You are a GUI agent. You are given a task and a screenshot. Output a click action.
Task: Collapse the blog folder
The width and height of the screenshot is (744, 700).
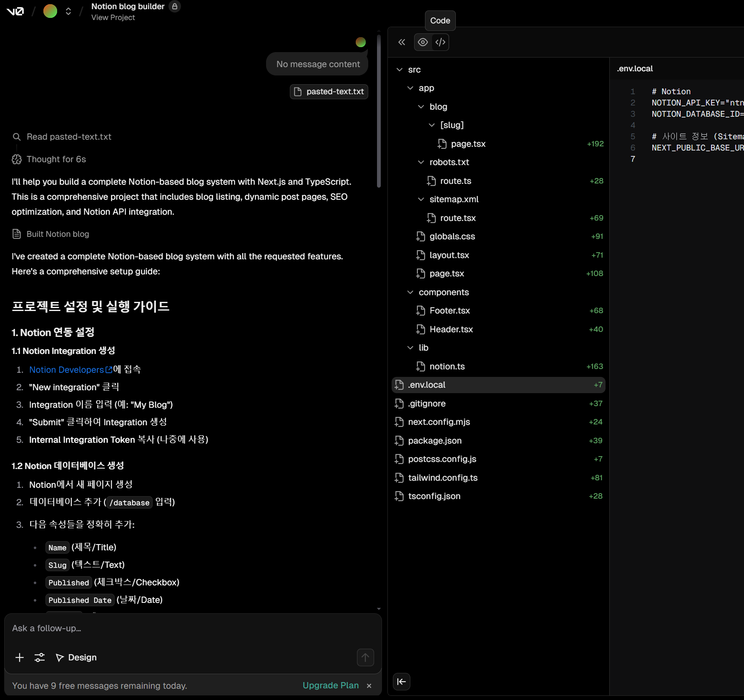point(421,107)
